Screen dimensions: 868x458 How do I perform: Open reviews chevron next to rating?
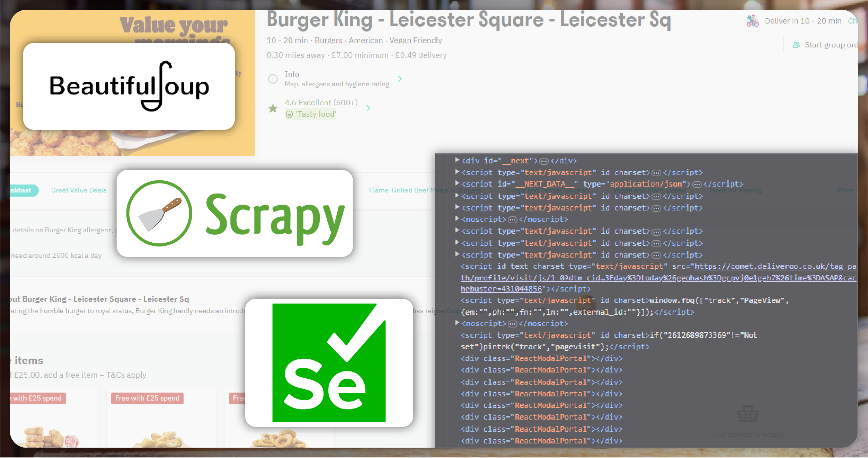click(x=368, y=108)
